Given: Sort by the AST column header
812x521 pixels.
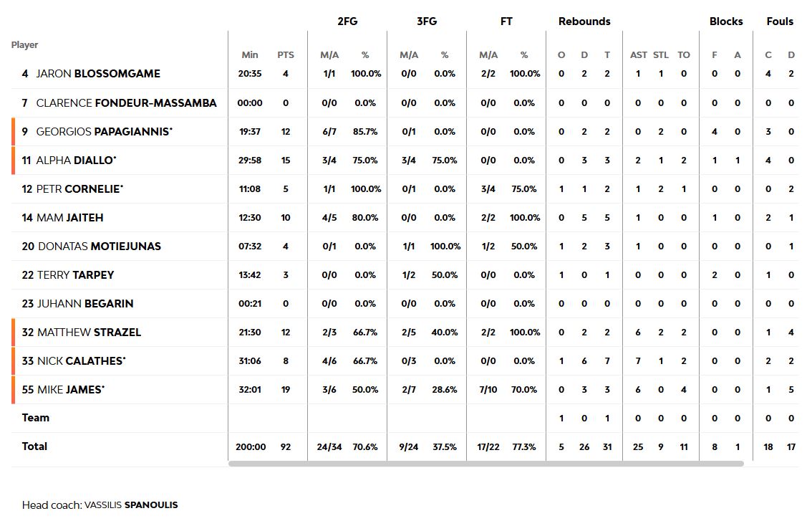Looking at the screenshot, I should point(638,55).
